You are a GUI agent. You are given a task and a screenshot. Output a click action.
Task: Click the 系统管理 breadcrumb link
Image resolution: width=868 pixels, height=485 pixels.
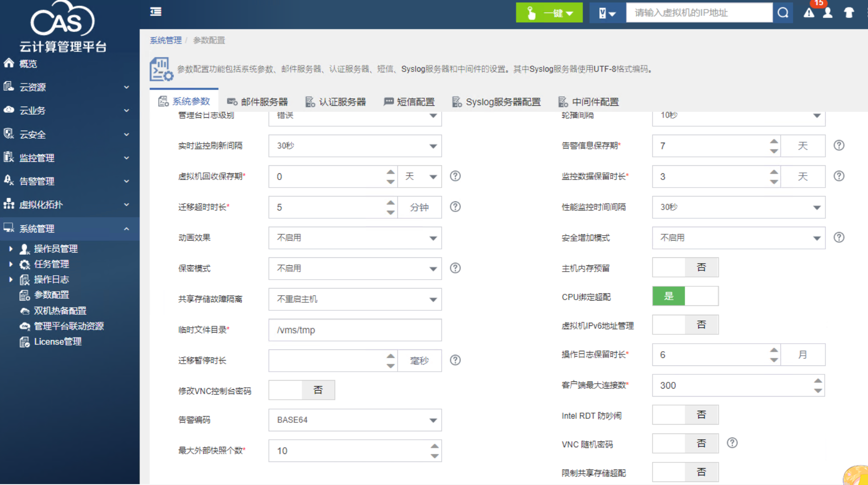point(166,40)
